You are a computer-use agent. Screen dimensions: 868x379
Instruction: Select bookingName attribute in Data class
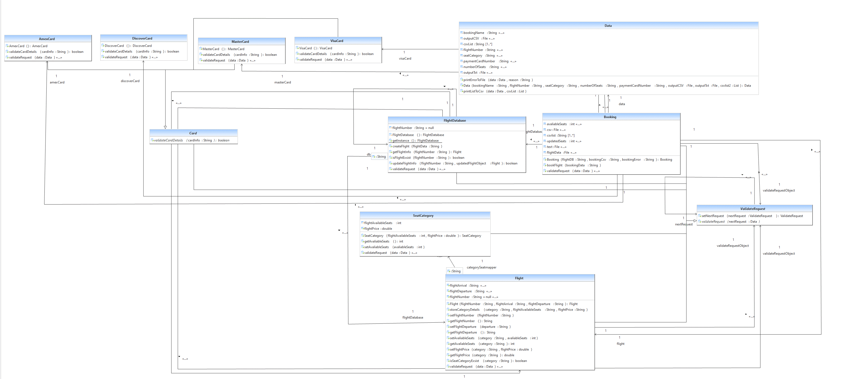click(482, 33)
